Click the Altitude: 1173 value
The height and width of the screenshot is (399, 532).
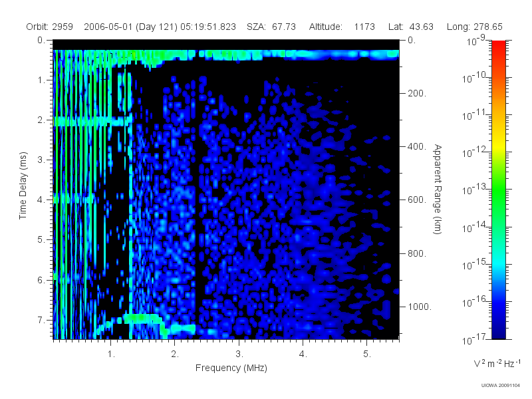point(342,27)
